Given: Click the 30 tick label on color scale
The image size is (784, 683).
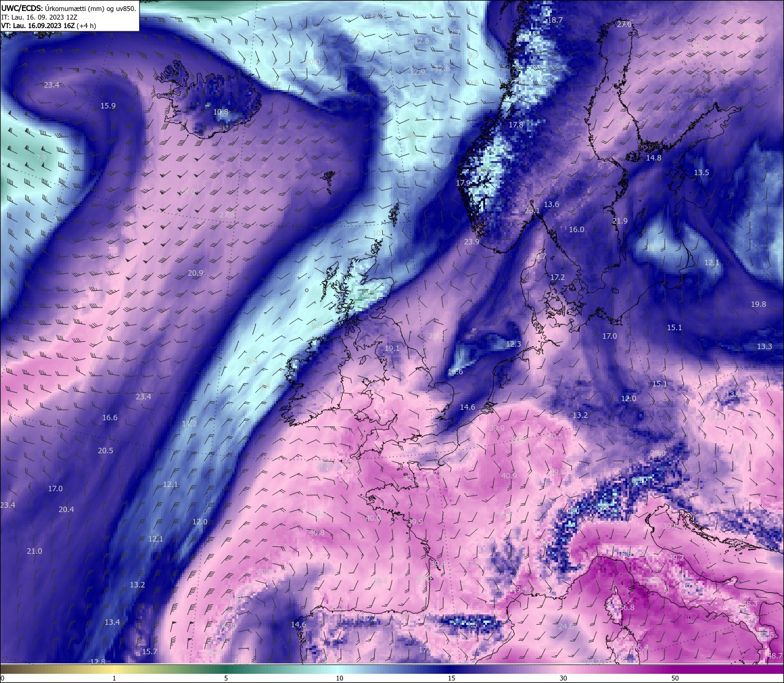Looking at the screenshot, I should point(563,678).
